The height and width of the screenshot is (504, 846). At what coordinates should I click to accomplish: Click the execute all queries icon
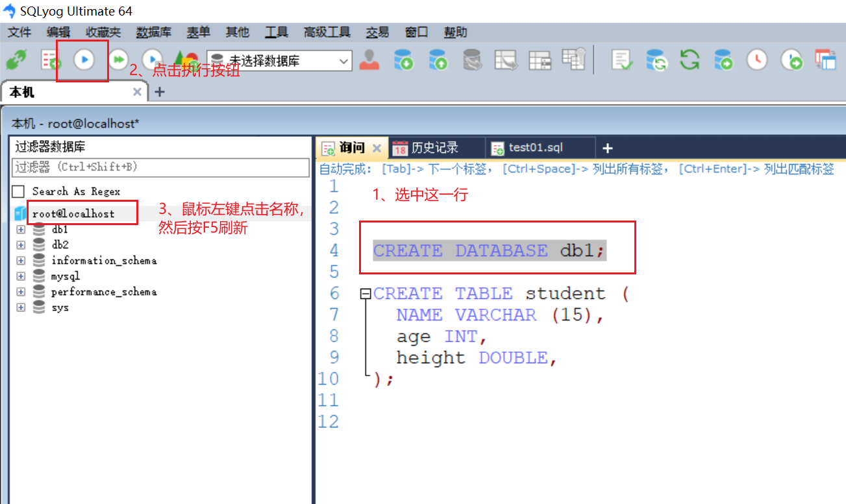coord(118,60)
